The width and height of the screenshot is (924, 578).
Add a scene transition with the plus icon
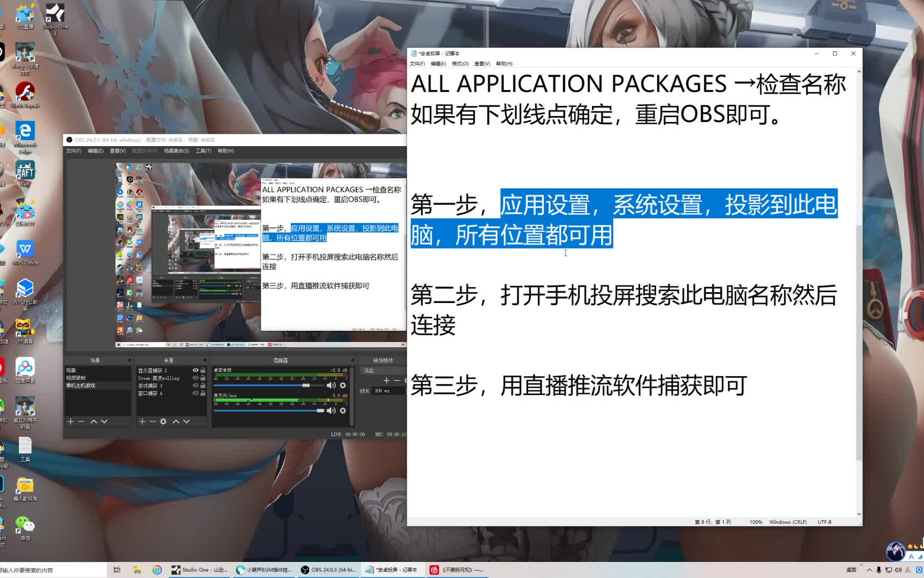(387, 381)
